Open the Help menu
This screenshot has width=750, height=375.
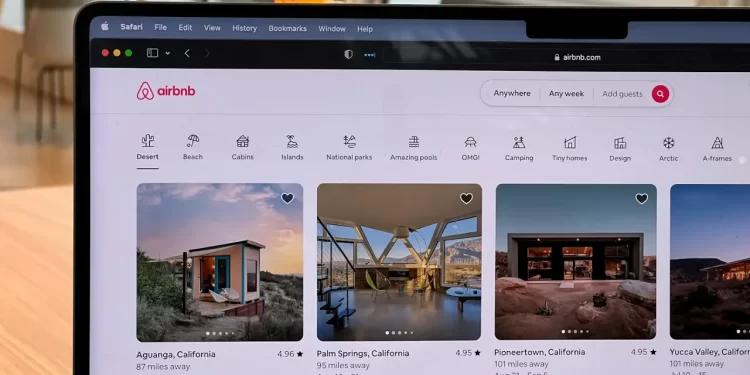click(x=365, y=29)
